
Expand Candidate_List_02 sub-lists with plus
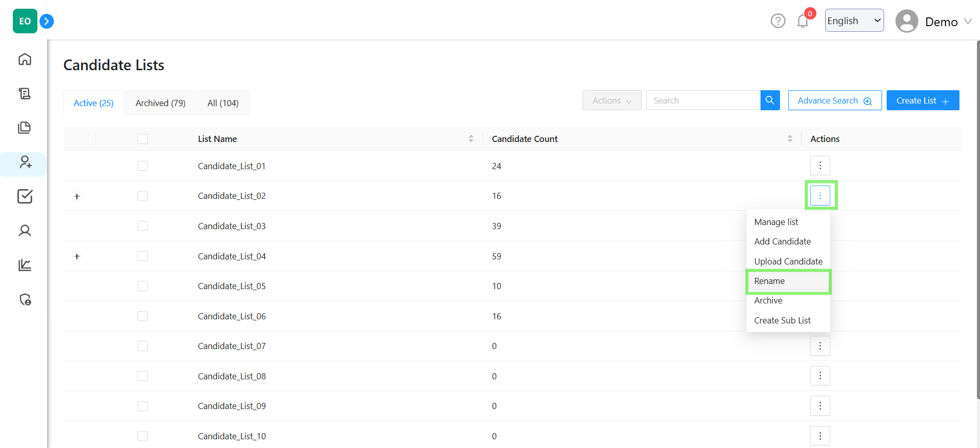(x=77, y=196)
